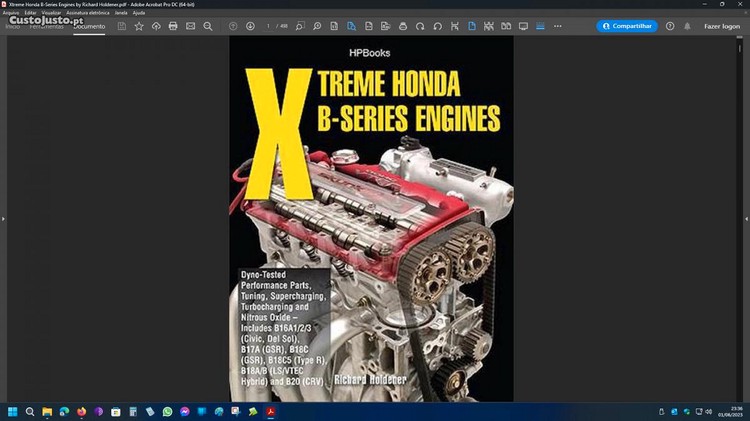
Task: Open the three-dots more tools menu
Action: click(558, 26)
